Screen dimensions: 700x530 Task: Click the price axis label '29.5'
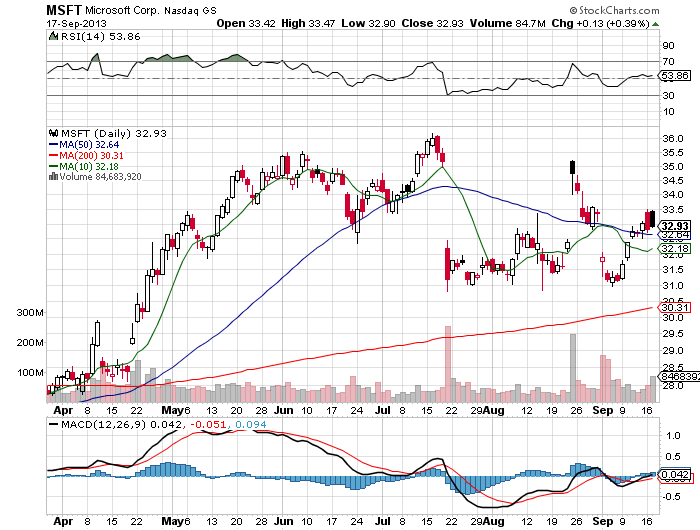point(672,334)
